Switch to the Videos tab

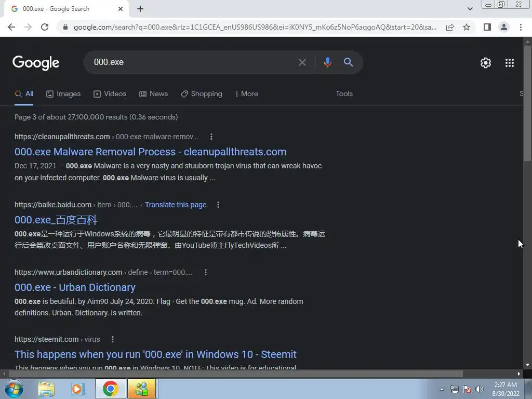tap(110, 94)
